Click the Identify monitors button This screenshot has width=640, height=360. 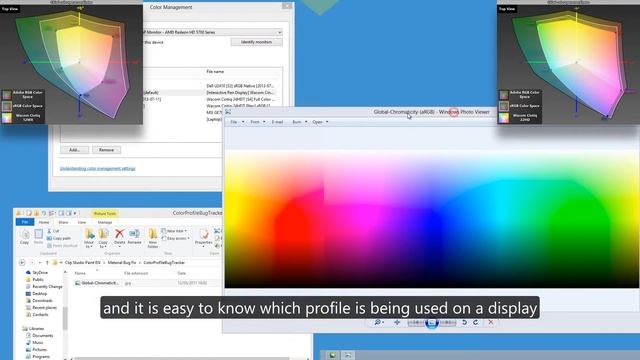tap(256, 42)
